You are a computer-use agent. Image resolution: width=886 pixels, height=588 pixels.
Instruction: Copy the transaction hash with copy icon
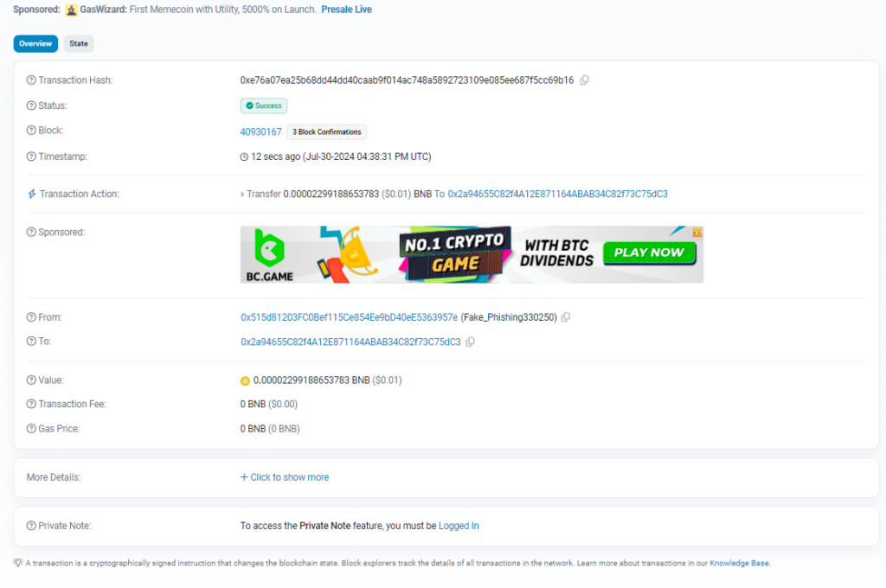(x=585, y=80)
